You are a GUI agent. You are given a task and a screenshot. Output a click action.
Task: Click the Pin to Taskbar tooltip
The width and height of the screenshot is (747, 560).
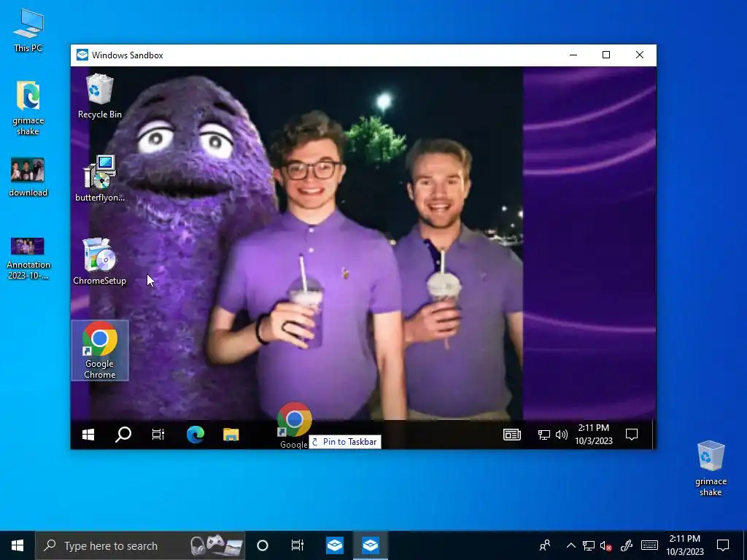[345, 442]
